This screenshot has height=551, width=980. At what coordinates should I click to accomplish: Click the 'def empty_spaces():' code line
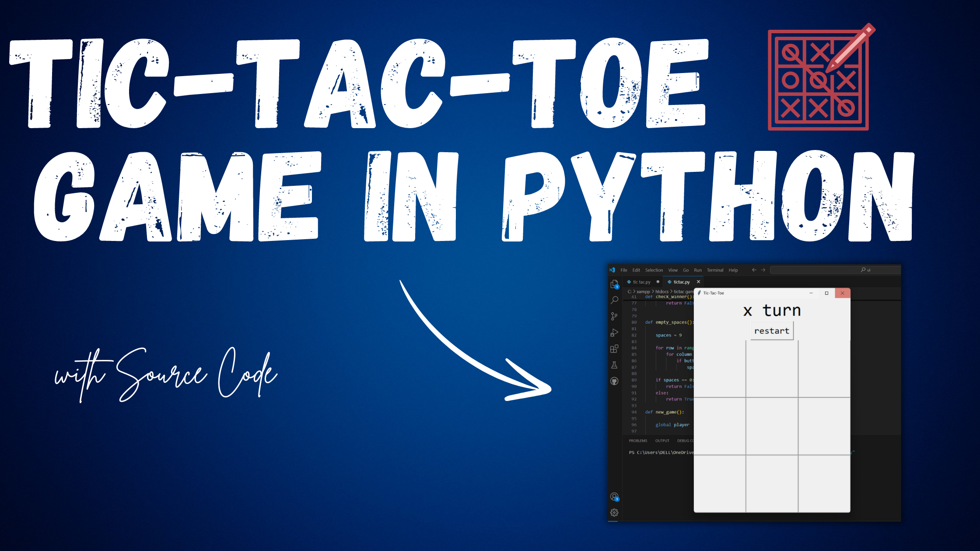(x=669, y=322)
